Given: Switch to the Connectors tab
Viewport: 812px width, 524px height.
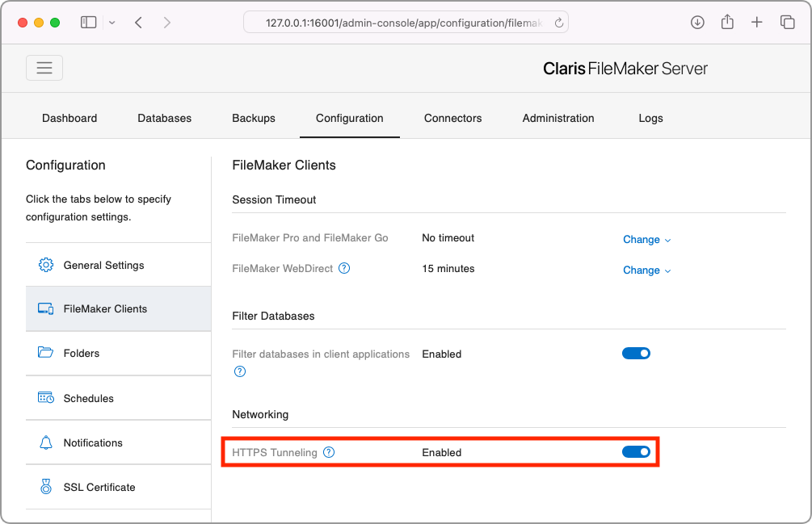Looking at the screenshot, I should click(x=452, y=118).
